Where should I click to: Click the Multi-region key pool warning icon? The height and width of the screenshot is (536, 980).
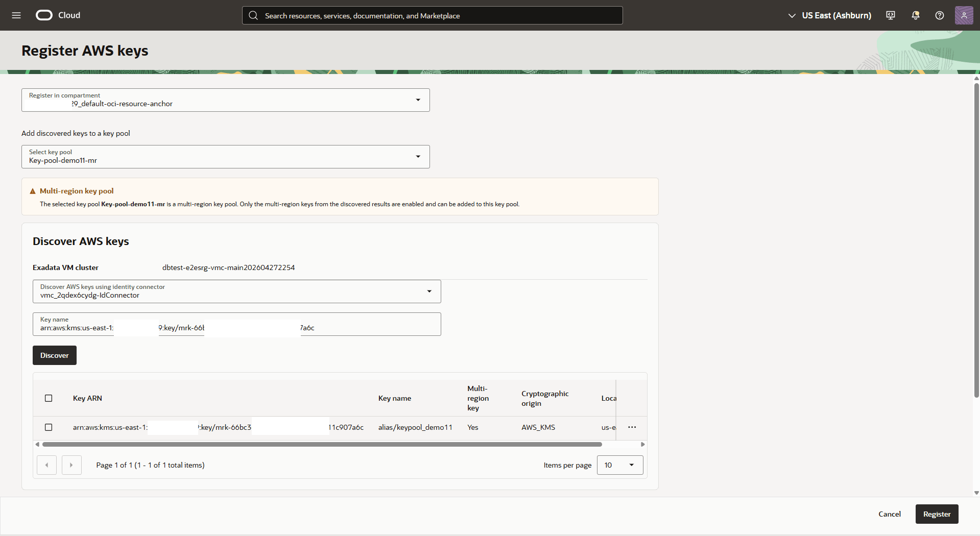pos(33,191)
